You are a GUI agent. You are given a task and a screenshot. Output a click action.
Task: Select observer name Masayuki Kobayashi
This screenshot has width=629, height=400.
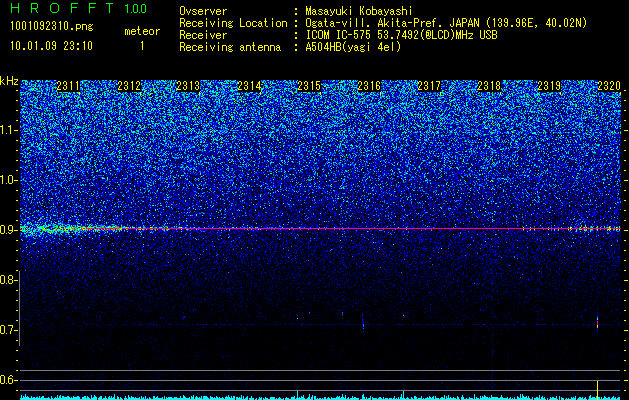tap(358, 11)
